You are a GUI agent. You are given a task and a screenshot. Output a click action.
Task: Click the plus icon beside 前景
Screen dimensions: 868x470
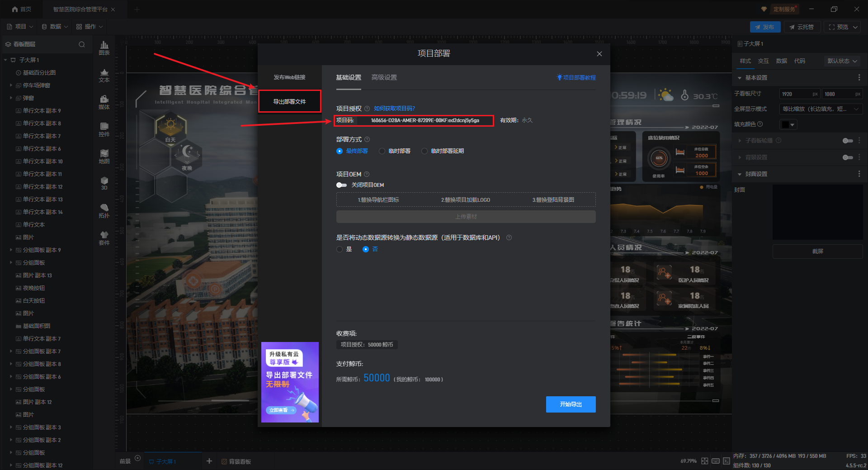tap(138, 458)
